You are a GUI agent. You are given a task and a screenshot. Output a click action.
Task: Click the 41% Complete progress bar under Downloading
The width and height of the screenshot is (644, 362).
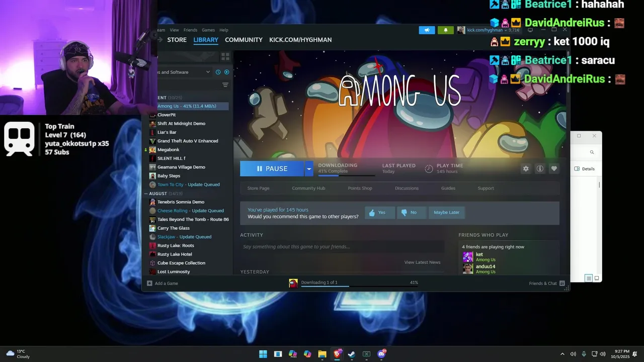click(347, 175)
